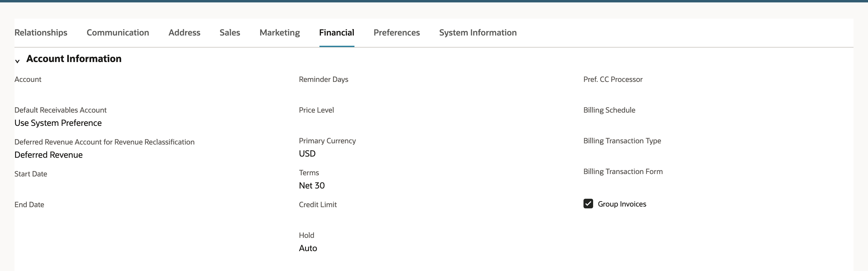Click the Account field label
Image resolution: width=868 pixels, height=271 pixels.
(28, 79)
